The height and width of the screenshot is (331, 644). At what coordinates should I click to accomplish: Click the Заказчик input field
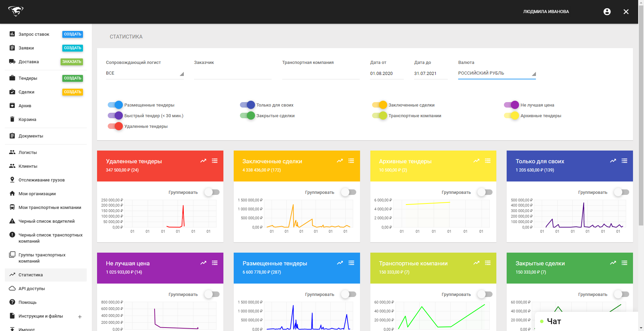click(x=233, y=73)
